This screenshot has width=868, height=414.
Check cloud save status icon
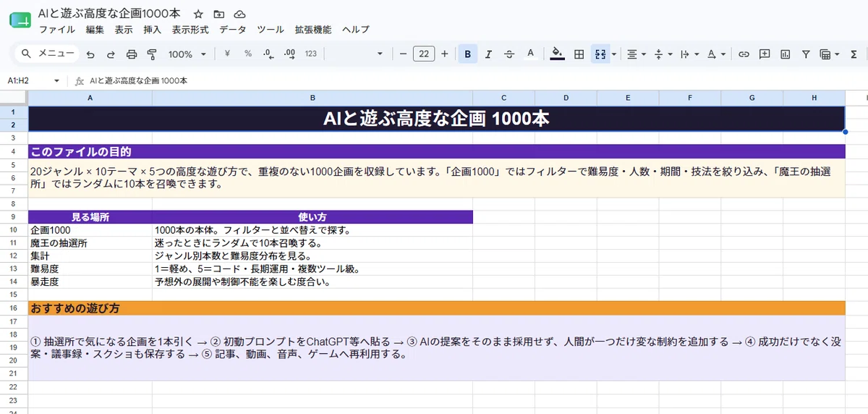pyautogui.click(x=239, y=14)
